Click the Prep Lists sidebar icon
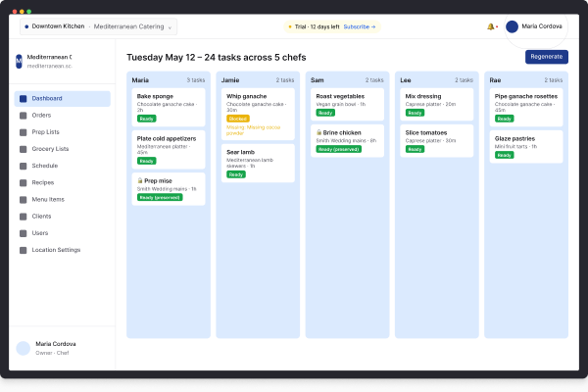 tap(24, 132)
